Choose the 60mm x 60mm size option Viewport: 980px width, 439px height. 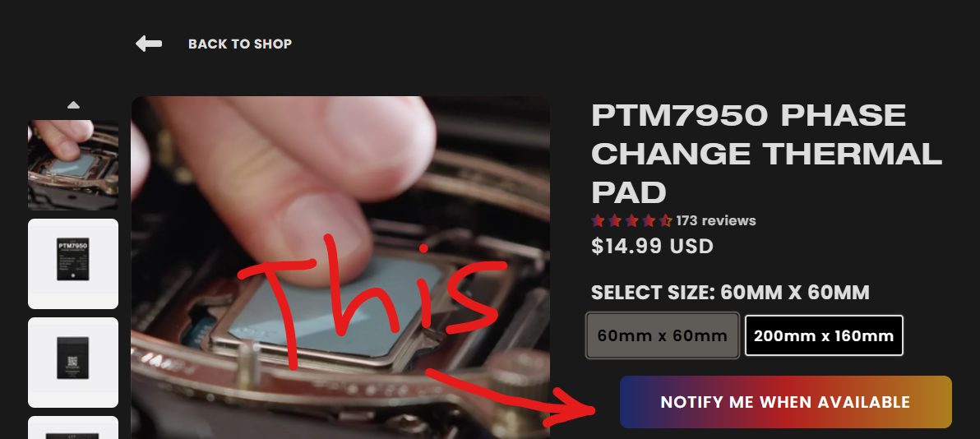tap(663, 335)
